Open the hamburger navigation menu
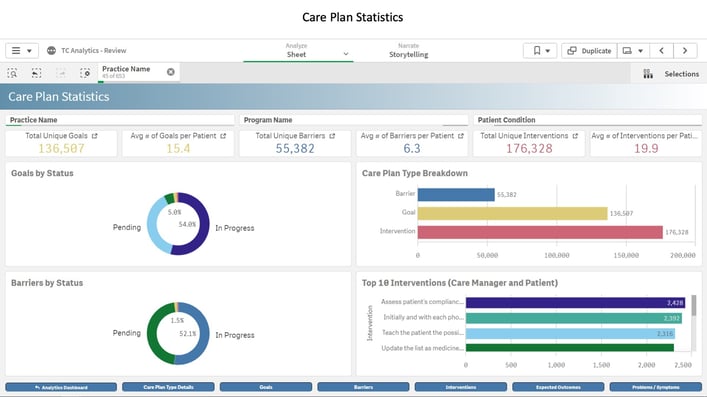The image size is (707, 397). (21, 51)
